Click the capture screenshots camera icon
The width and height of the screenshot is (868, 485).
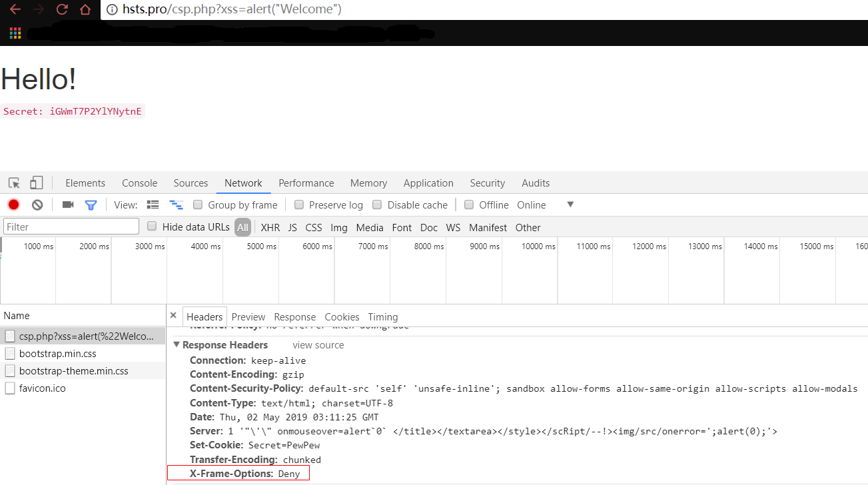(68, 205)
